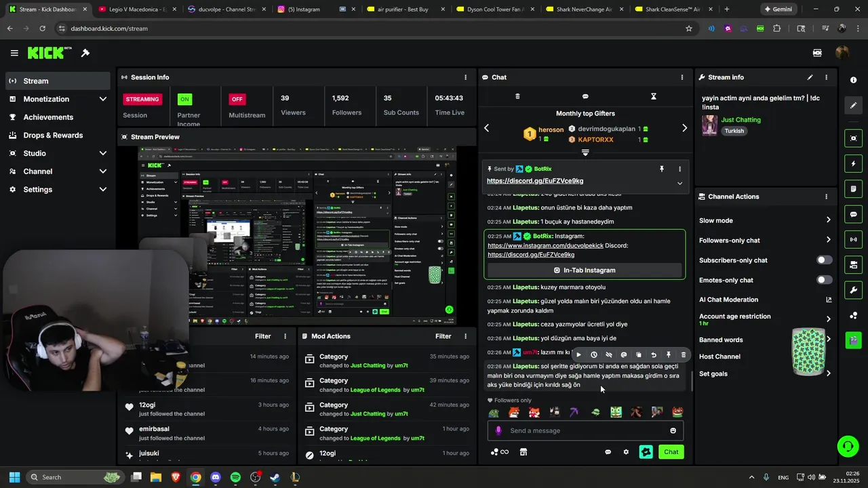Click the pin icon in message hover toolbar
Screen dimensions: 868x488
(x=669, y=354)
